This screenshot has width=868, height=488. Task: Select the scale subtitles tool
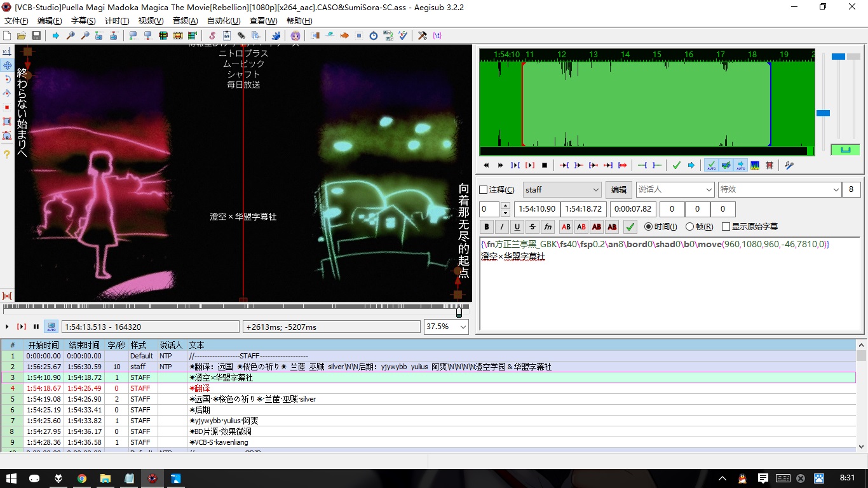6,107
